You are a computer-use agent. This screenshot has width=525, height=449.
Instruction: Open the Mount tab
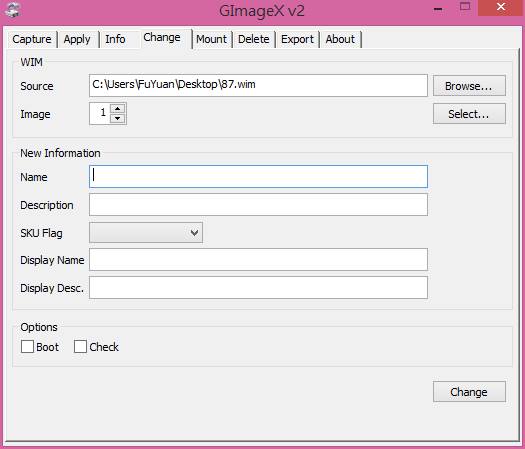tap(211, 39)
